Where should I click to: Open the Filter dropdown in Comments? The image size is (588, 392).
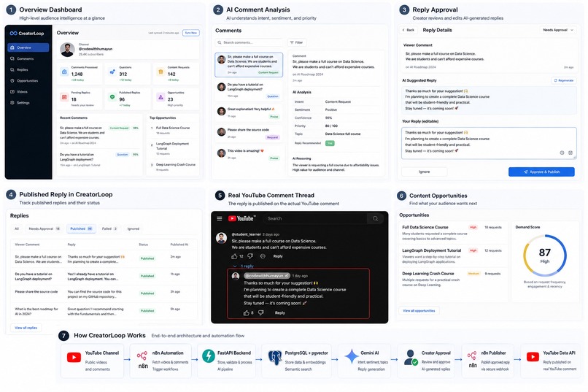point(297,42)
